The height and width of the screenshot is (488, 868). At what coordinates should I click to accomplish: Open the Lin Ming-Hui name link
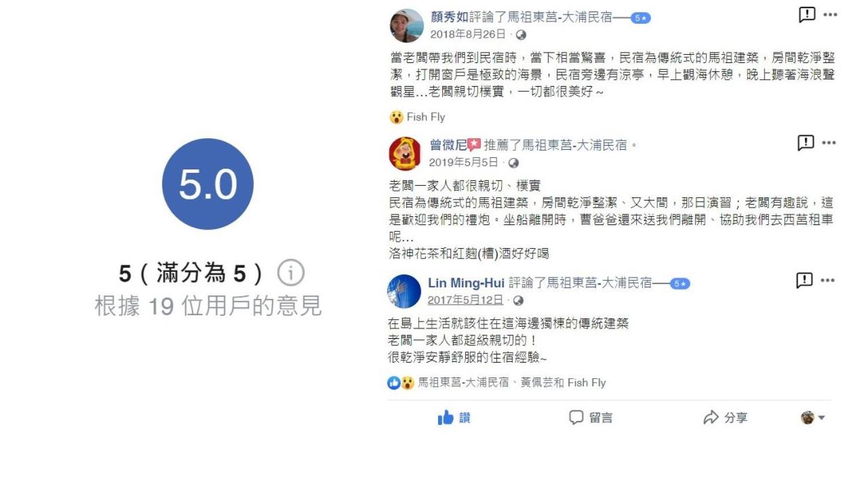tap(467, 283)
